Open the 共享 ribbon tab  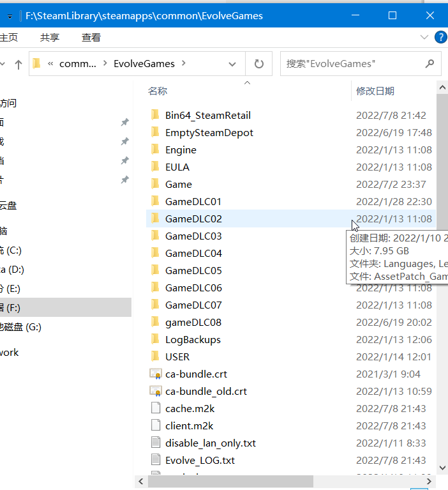50,38
